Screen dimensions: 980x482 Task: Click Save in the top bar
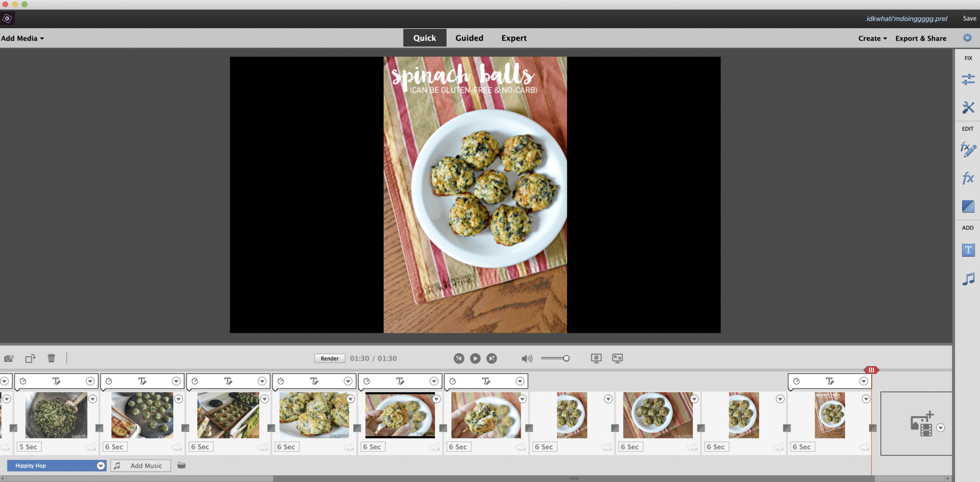[969, 18]
